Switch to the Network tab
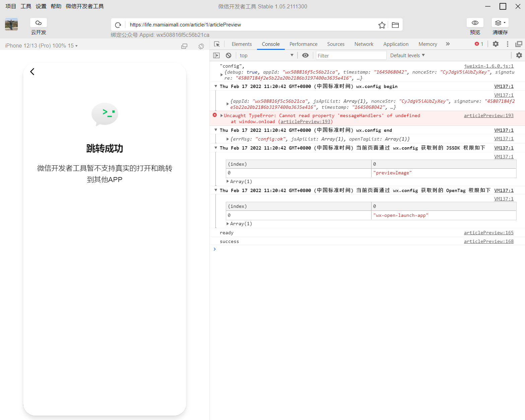Screen dimensions: 525x420 364,44
